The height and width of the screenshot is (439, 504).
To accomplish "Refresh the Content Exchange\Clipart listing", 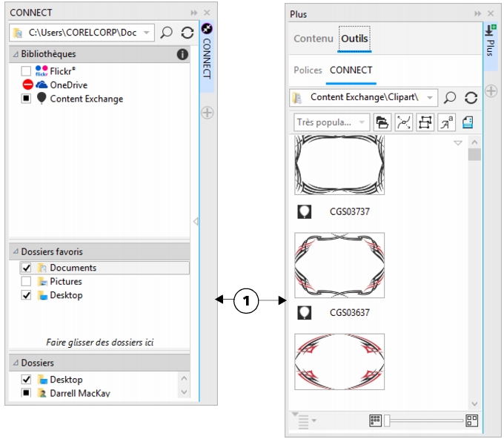I will (471, 97).
